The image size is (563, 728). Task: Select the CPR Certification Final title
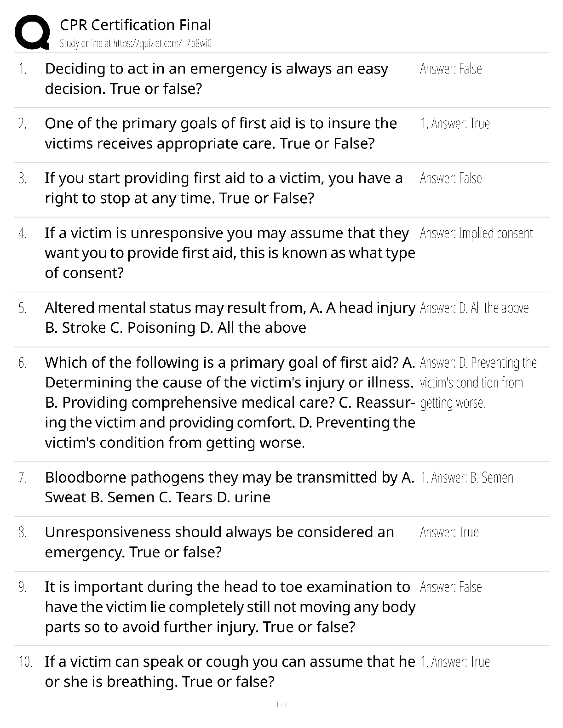136,25
